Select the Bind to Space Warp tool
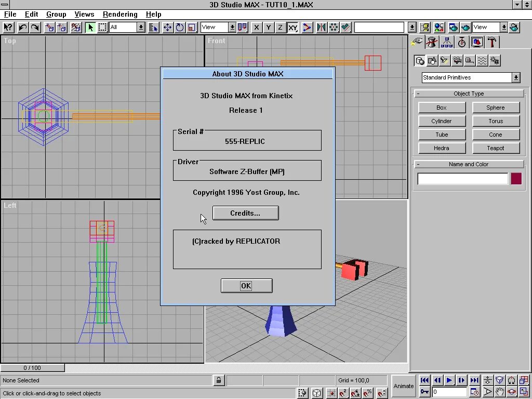This screenshot has height=399, width=532. tap(76, 27)
